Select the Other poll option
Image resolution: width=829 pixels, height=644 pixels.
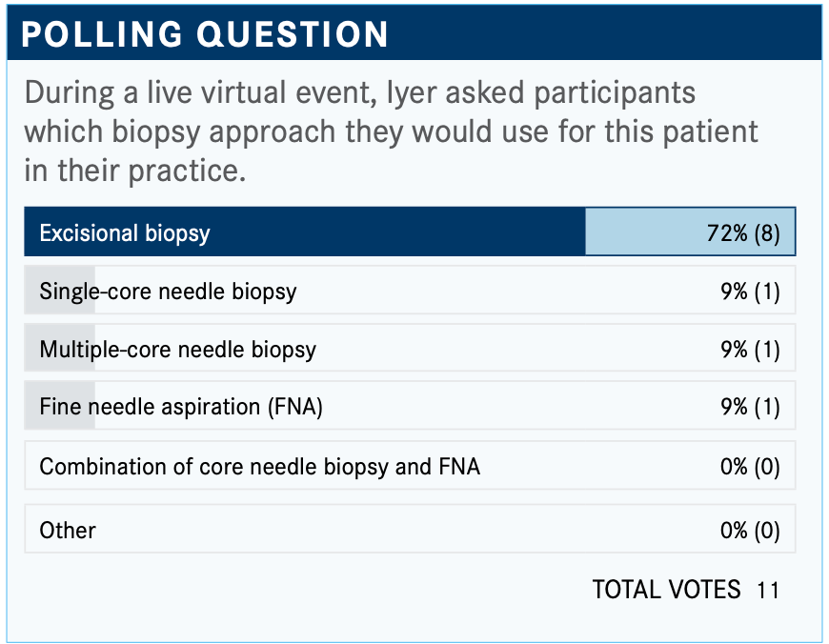coord(68,530)
